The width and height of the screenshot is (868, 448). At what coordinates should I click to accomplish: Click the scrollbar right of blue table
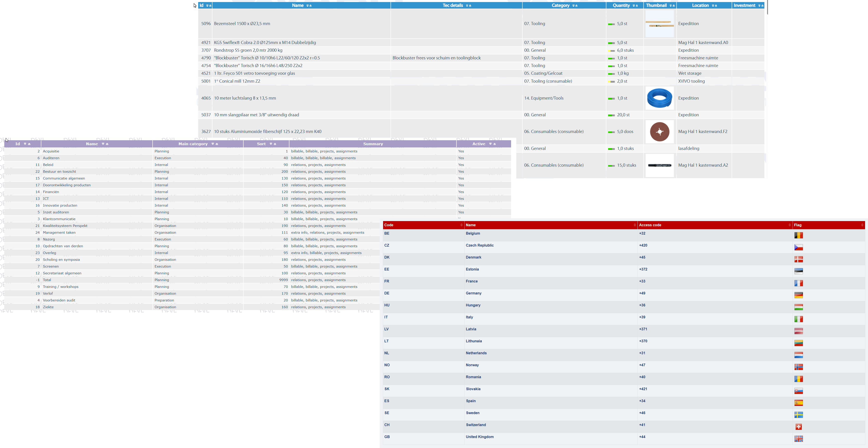pos(767,7)
